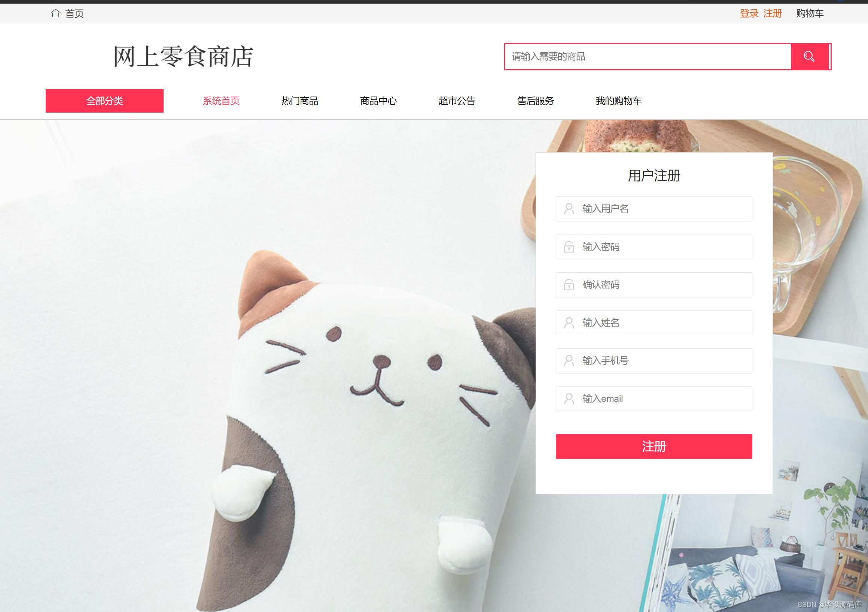Click the lock icon next to password field
Viewport: 868px width, 612px height.
(x=569, y=246)
